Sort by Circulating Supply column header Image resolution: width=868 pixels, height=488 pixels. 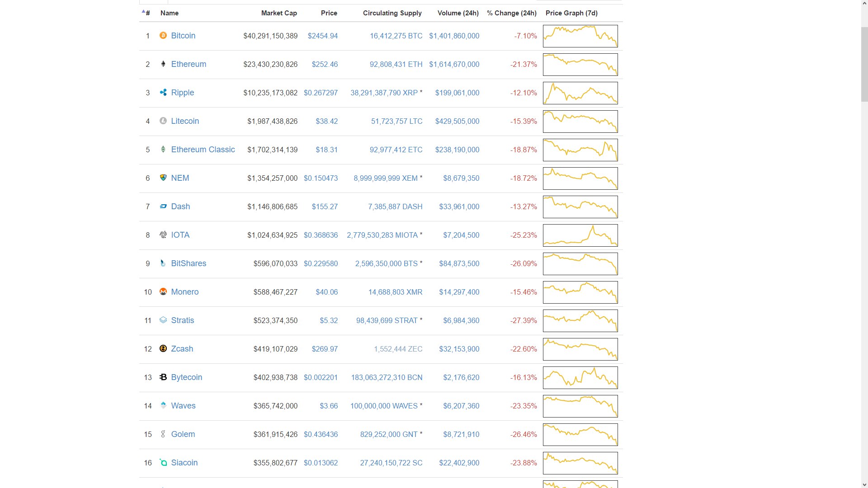(x=392, y=13)
